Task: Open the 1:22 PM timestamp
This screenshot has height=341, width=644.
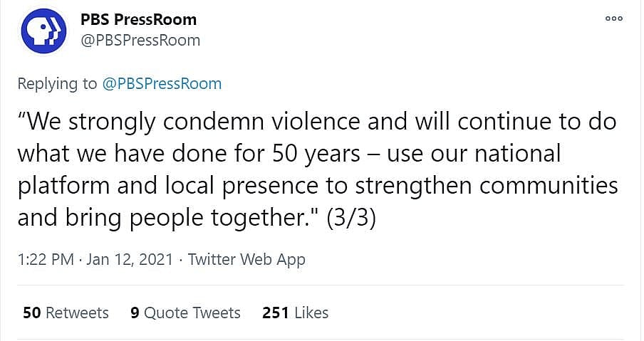Action: coord(46,260)
